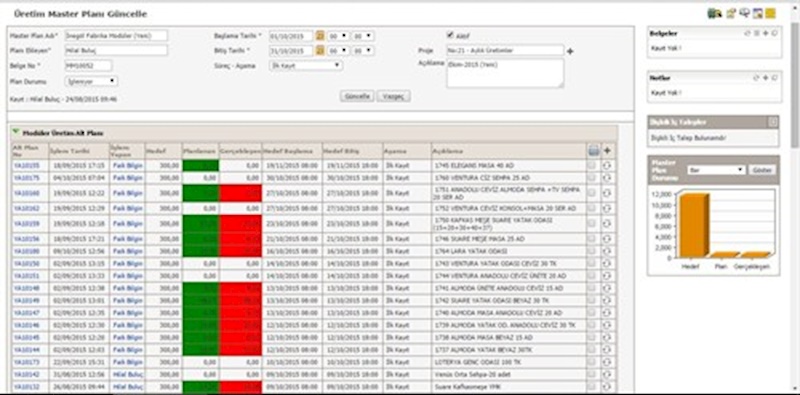Screen dimensions: 800x395
Task: Open the Bitiş Tarihi minute dropdown
Action: click(x=363, y=51)
